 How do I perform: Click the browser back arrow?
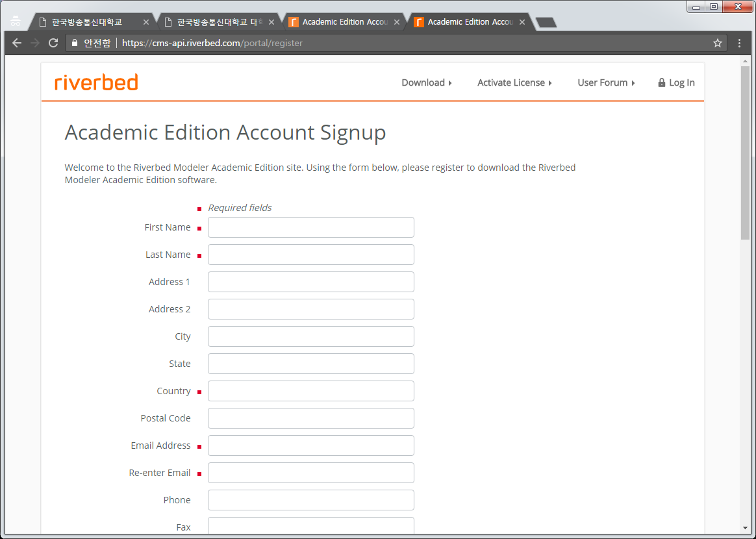point(17,43)
